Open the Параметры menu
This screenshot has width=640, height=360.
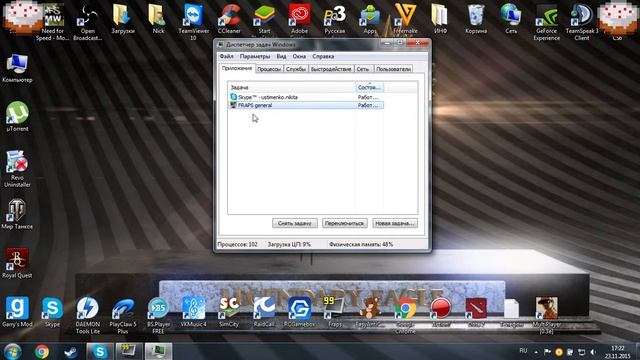point(255,56)
